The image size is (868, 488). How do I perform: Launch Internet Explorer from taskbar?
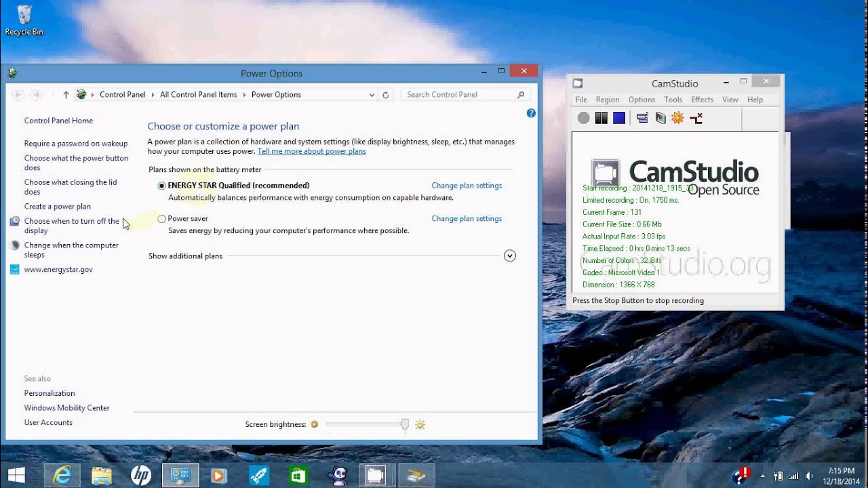[62, 476]
